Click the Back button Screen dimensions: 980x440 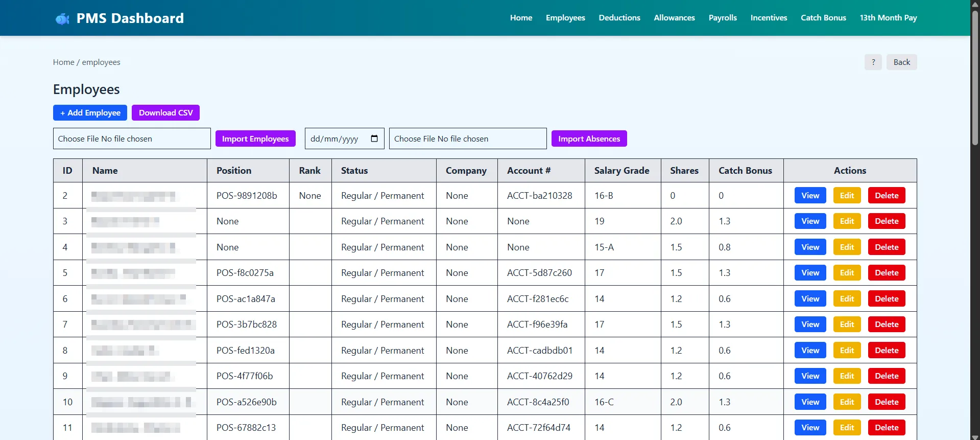pos(902,62)
